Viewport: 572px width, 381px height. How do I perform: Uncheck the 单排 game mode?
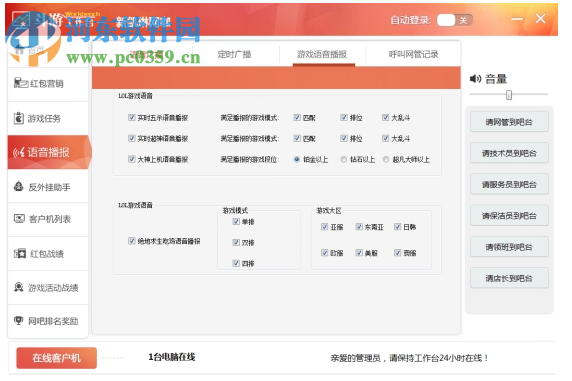tap(236, 222)
